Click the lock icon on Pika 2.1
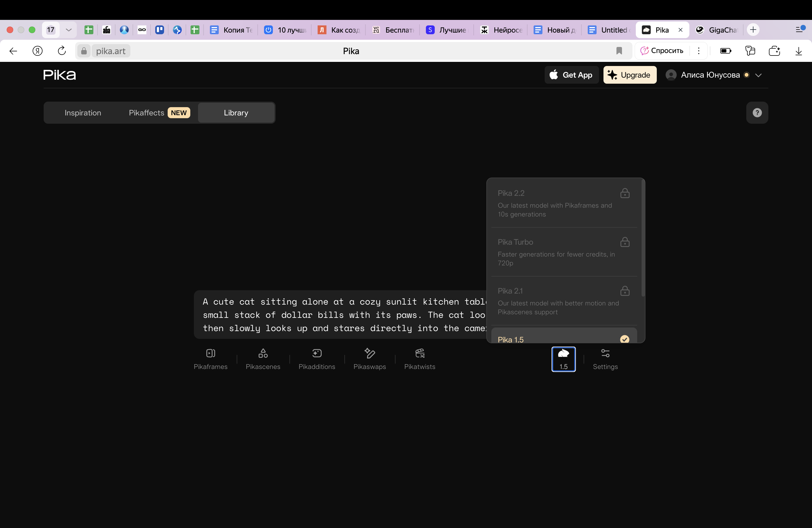 tap(625, 291)
